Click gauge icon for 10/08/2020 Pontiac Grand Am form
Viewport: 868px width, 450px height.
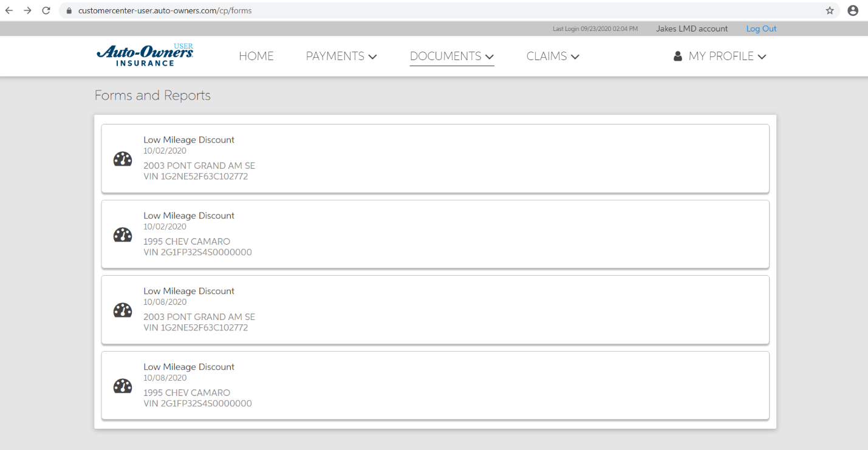click(123, 310)
